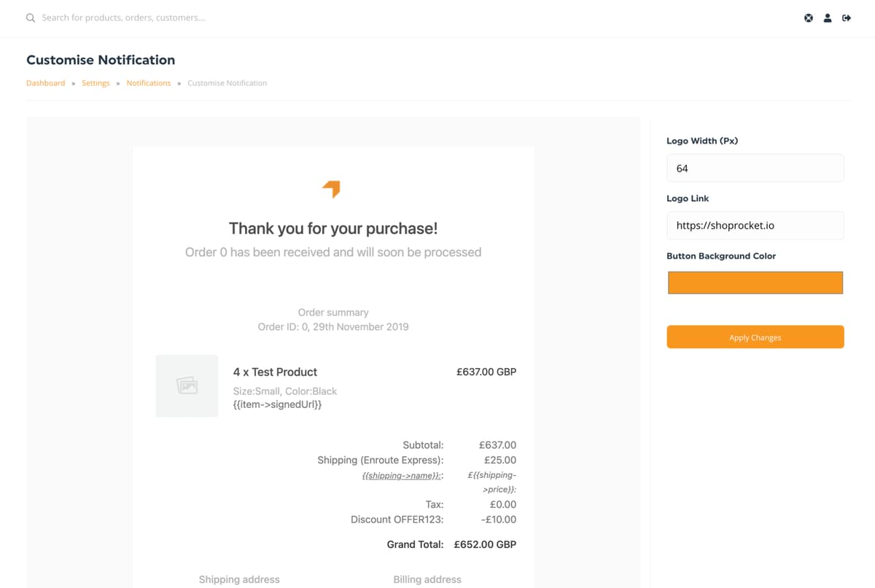This screenshot has height=588, width=875.
Task: Click the search magnifier icon
Action: tap(31, 17)
